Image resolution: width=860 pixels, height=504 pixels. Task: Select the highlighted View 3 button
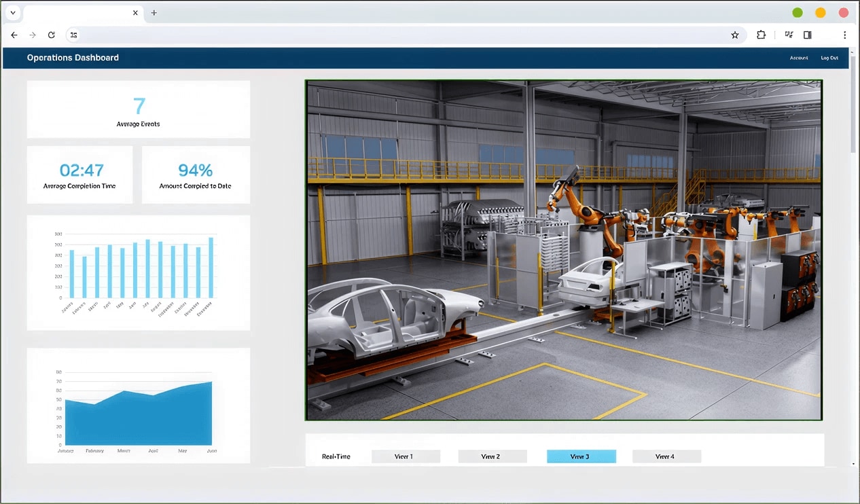581,456
